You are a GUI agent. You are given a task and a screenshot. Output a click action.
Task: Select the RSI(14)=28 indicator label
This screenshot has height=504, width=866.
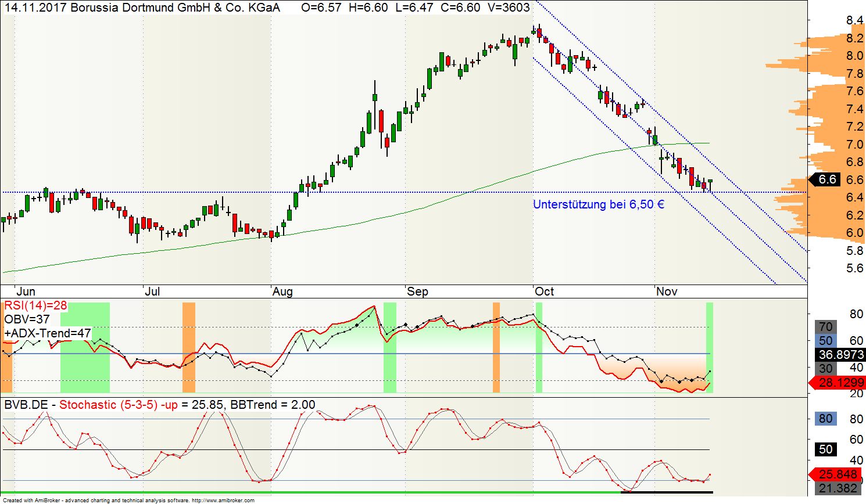[x=35, y=306]
